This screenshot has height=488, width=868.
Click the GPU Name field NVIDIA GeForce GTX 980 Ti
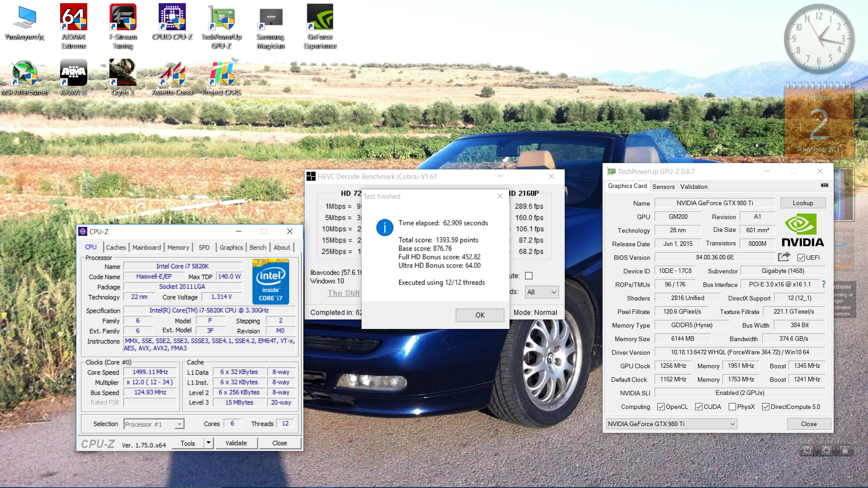[x=715, y=203]
